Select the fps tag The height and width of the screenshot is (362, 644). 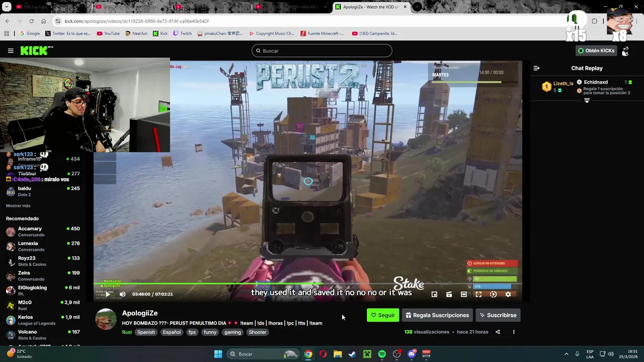coord(192,332)
